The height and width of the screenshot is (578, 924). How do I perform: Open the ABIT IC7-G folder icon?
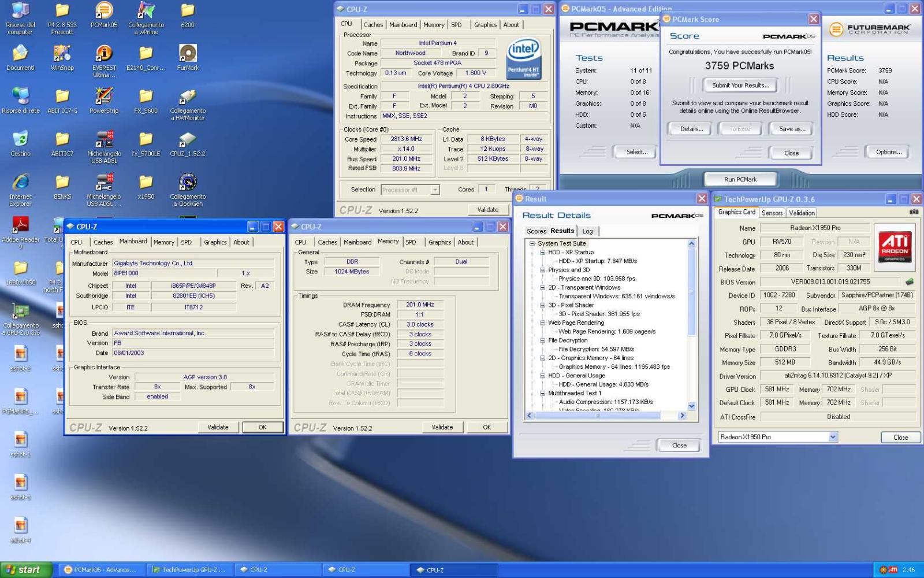point(62,101)
